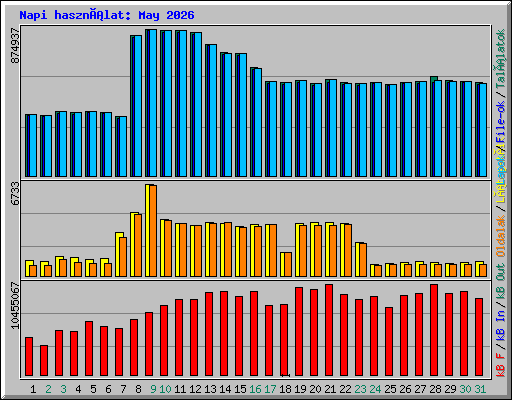
Task: Select the day 9 label on x-axis
Action: [153, 389]
